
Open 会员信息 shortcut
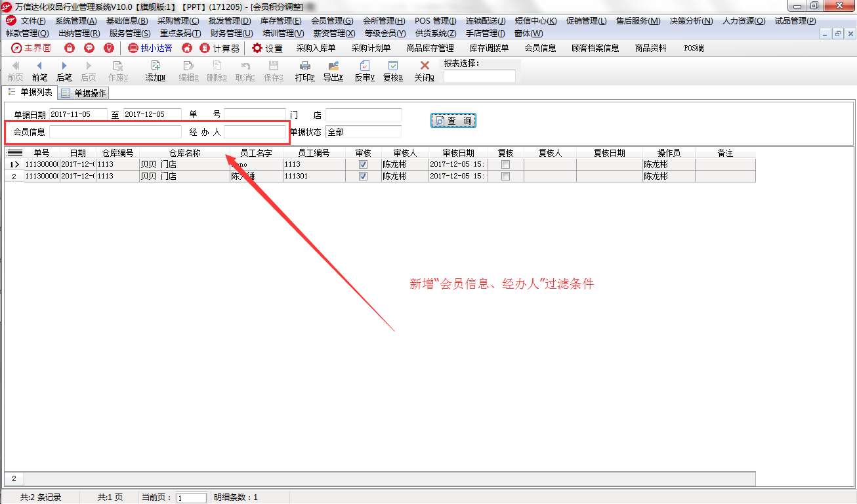pyautogui.click(x=540, y=48)
